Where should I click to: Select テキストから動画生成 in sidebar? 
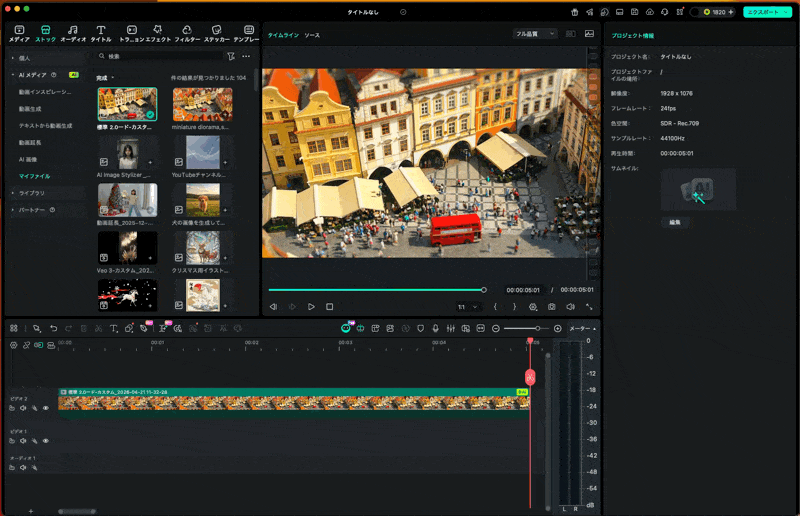point(45,126)
